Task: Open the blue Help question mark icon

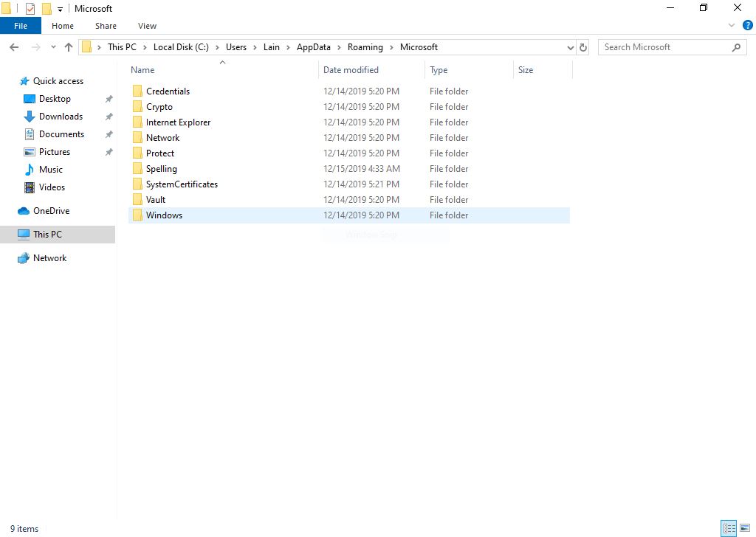Action: [747, 26]
